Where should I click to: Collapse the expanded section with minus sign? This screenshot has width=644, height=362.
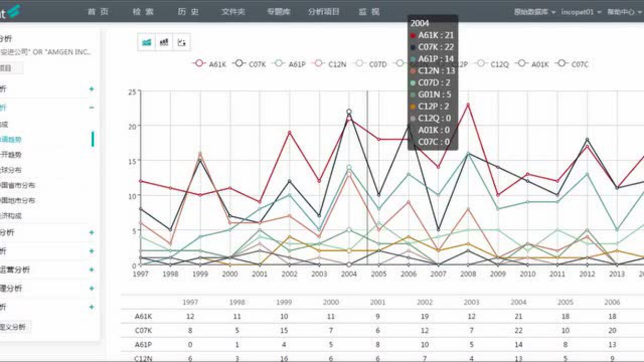coord(92,108)
